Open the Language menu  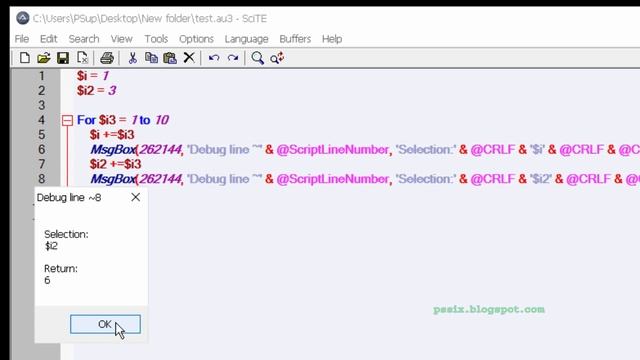tap(247, 39)
